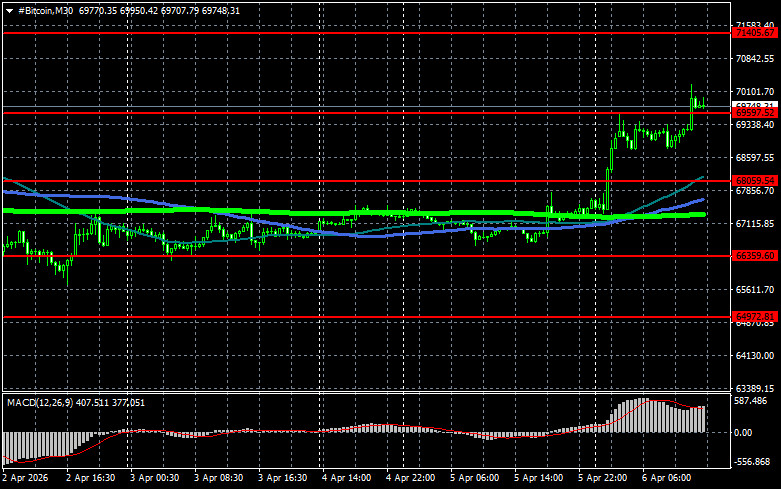Click the 64130.00 price axis value

click(755, 356)
